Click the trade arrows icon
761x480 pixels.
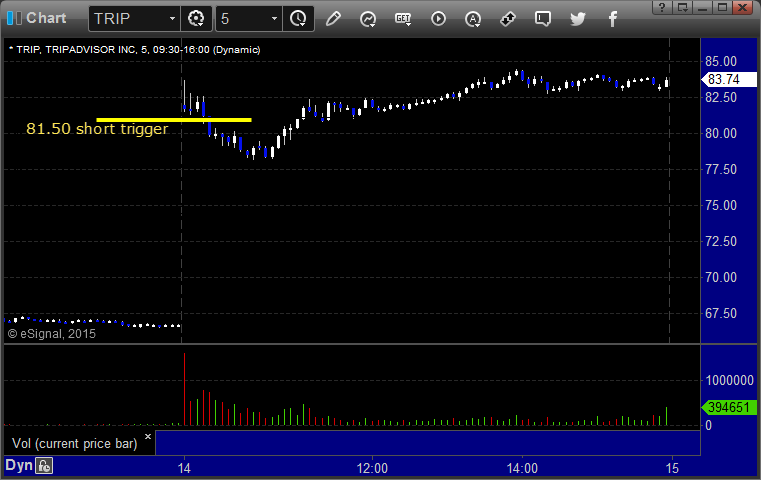tap(508, 19)
